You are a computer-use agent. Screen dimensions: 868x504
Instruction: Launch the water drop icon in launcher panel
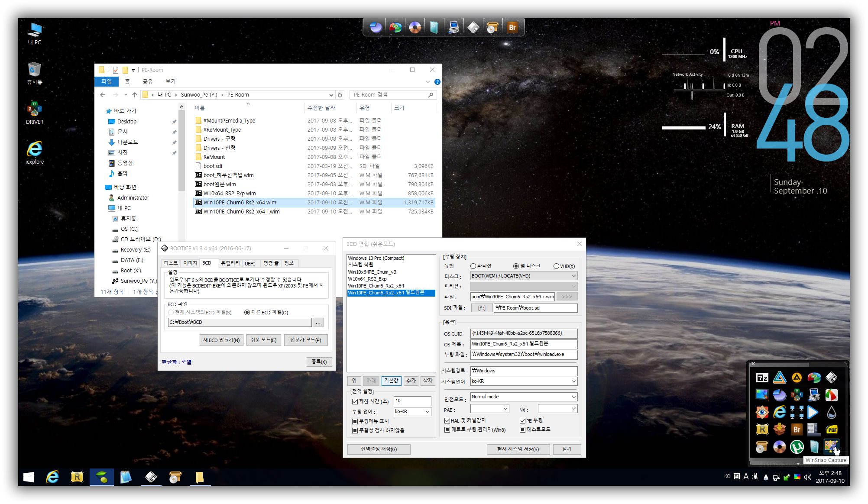[x=831, y=412]
